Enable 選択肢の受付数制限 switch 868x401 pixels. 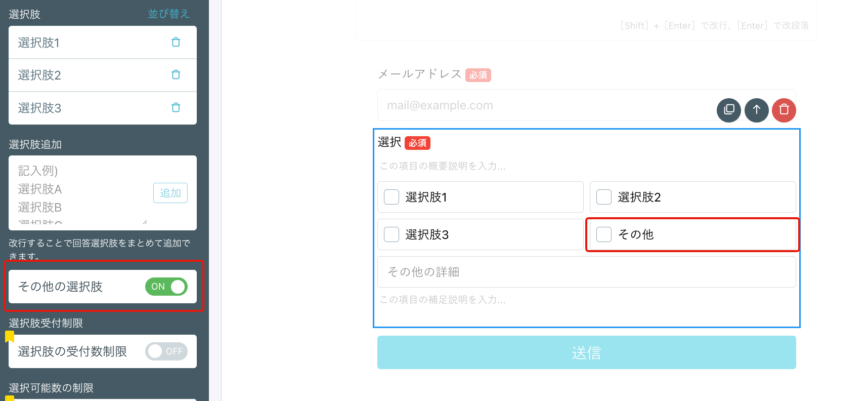[166, 351]
